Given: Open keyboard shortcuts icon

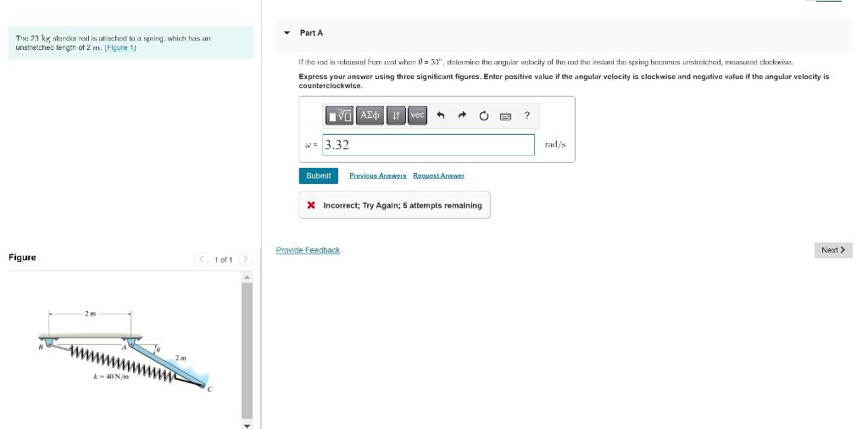Looking at the screenshot, I should pos(505,116).
